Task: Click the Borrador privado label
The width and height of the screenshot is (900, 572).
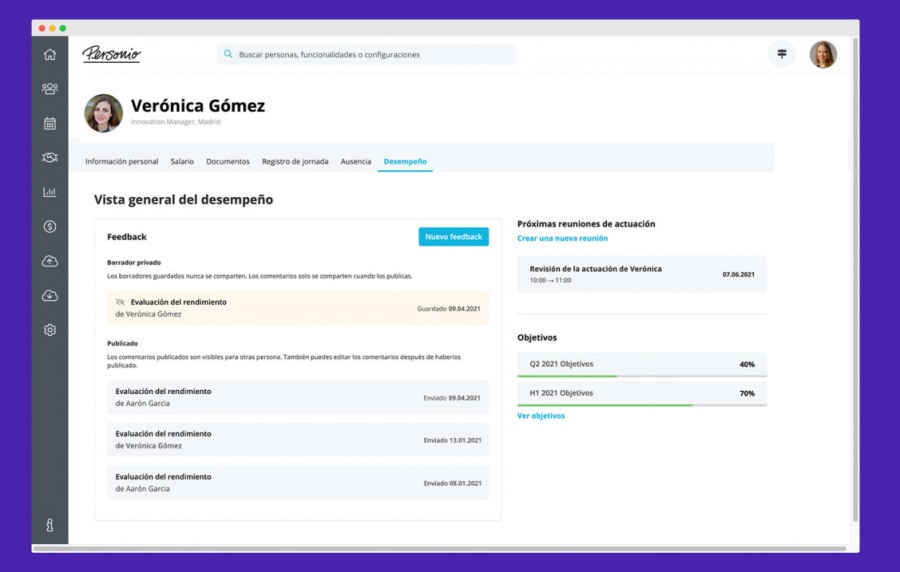Action: 134,263
